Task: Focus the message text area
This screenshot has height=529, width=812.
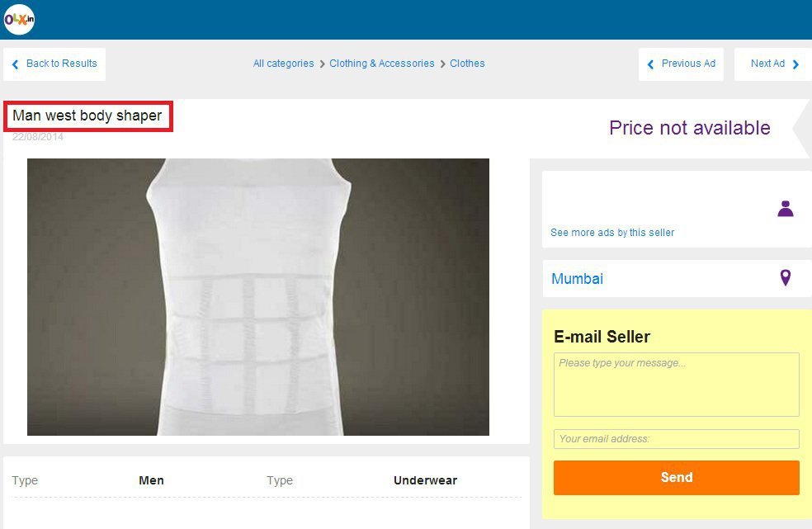Action: point(677,385)
